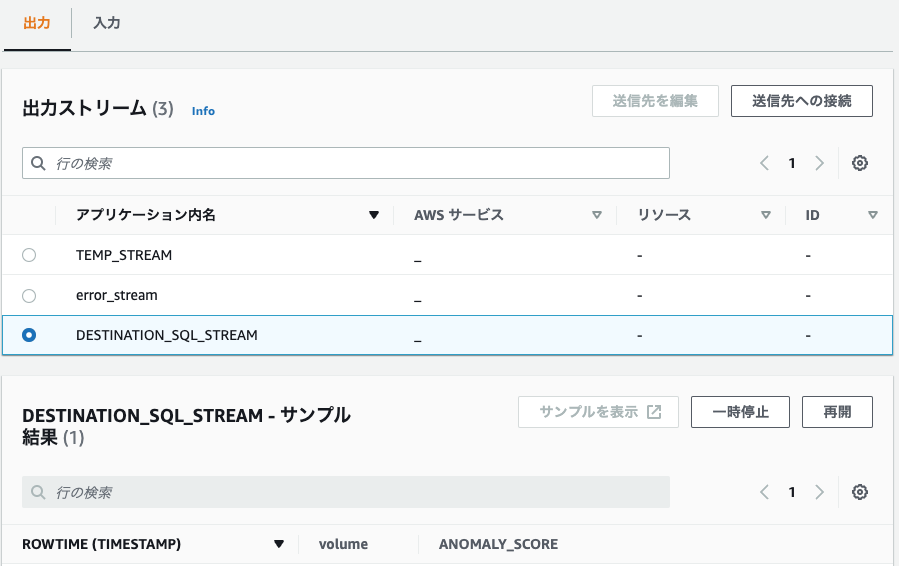
Task: Click search magnifier icon in output streams field
Action: pyautogui.click(x=38, y=163)
